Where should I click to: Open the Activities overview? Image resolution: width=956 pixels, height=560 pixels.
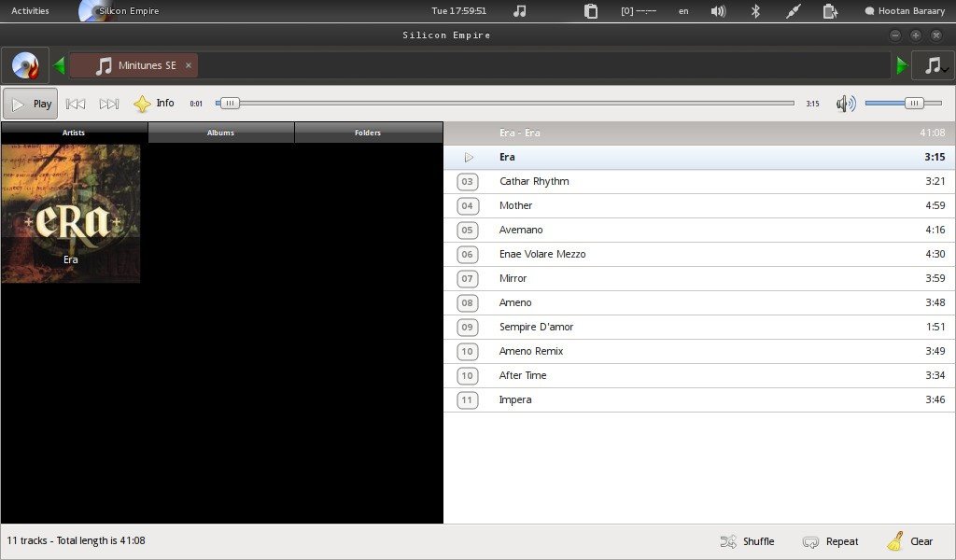(x=30, y=11)
